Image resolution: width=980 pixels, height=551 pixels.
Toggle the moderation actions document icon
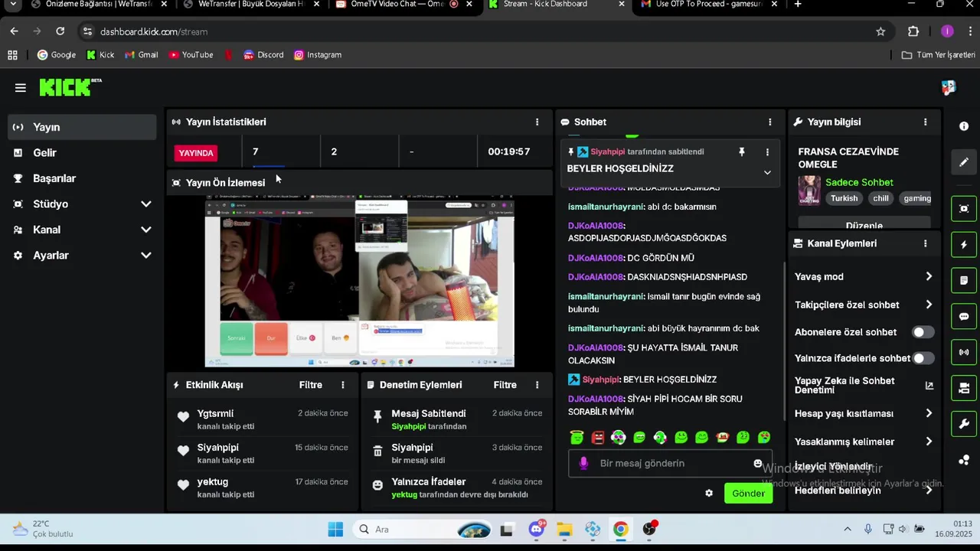(964, 281)
